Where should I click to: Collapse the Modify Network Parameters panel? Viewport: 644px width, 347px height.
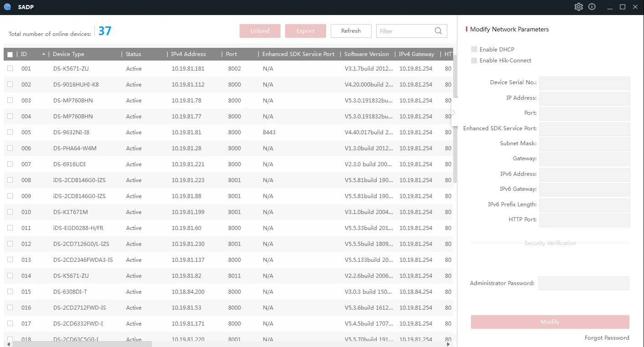(x=454, y=112)
